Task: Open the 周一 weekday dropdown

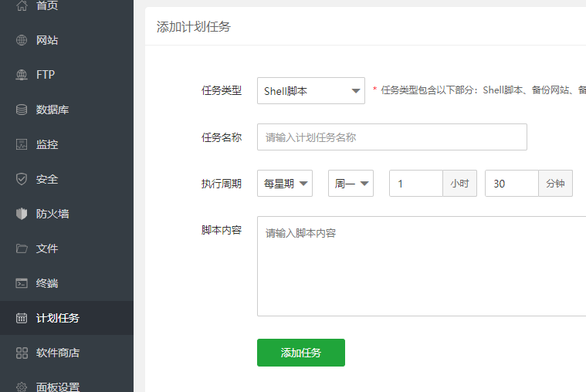Action: [351, 184]
